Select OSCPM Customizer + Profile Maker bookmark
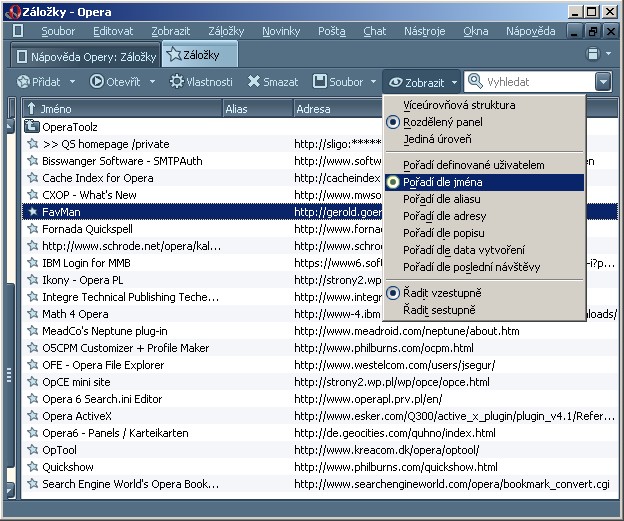Image resolution: width=624 pixels, height=521 pixels. point(320,348)
